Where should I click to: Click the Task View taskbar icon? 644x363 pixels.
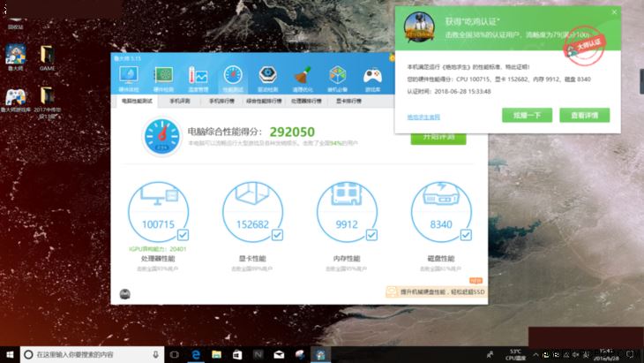175,354
